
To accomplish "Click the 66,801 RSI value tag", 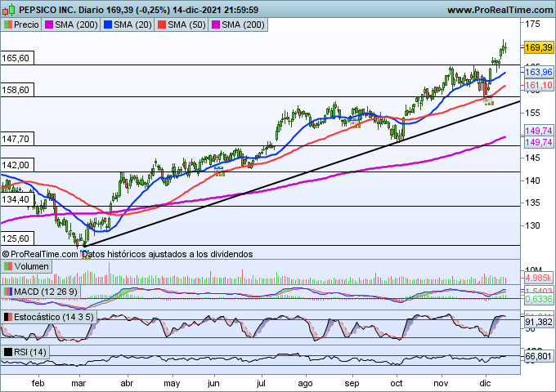I will (539, 356).
